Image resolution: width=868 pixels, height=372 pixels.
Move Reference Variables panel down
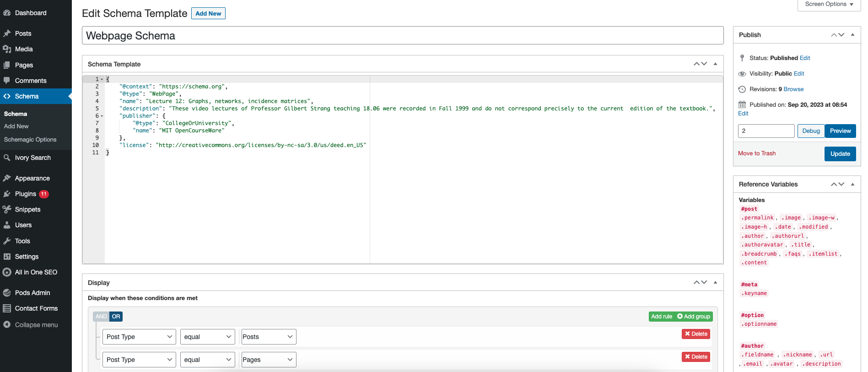[841, 184]
